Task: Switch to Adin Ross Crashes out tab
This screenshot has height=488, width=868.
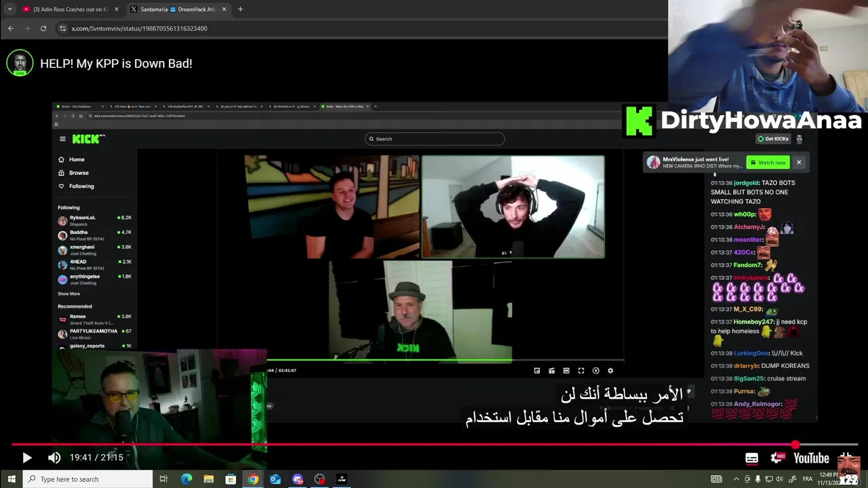Action: click(71, 9)
